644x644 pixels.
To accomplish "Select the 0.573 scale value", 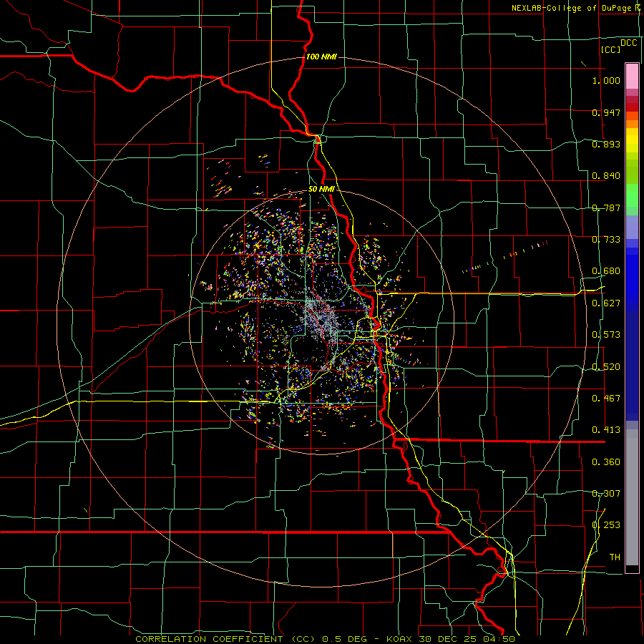I will click(x=606, y=335).
